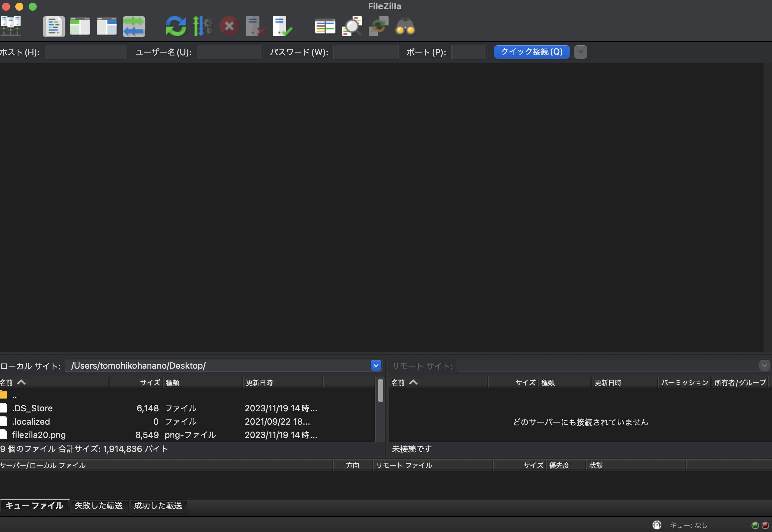Click the queue サイズ column header

coord(520,465)
